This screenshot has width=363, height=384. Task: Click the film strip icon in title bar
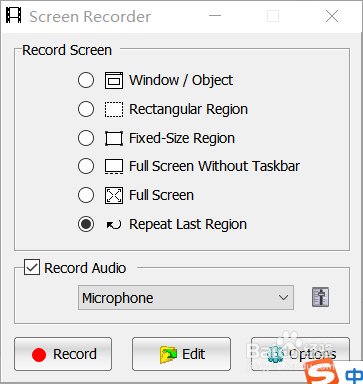click(x=14, y=15)
